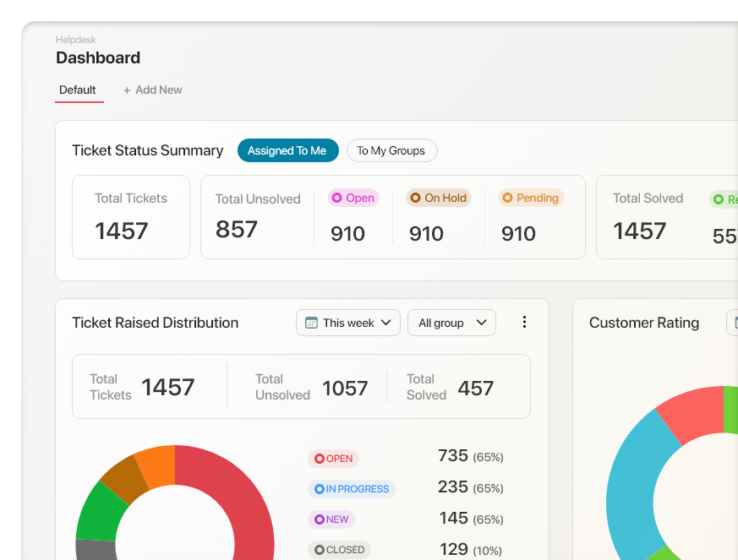Click the On Hold status badge
The height and width of the screenshot is (560, 738).
click(439, 198)
